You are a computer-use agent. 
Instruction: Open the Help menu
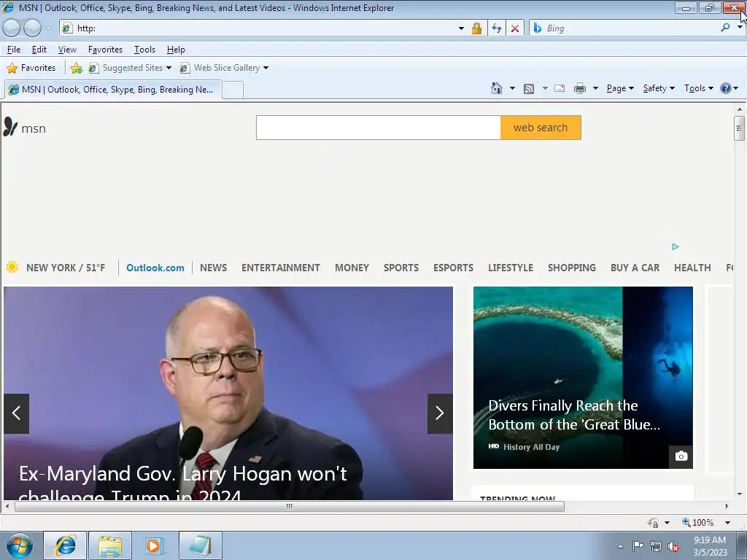[176, 50]
